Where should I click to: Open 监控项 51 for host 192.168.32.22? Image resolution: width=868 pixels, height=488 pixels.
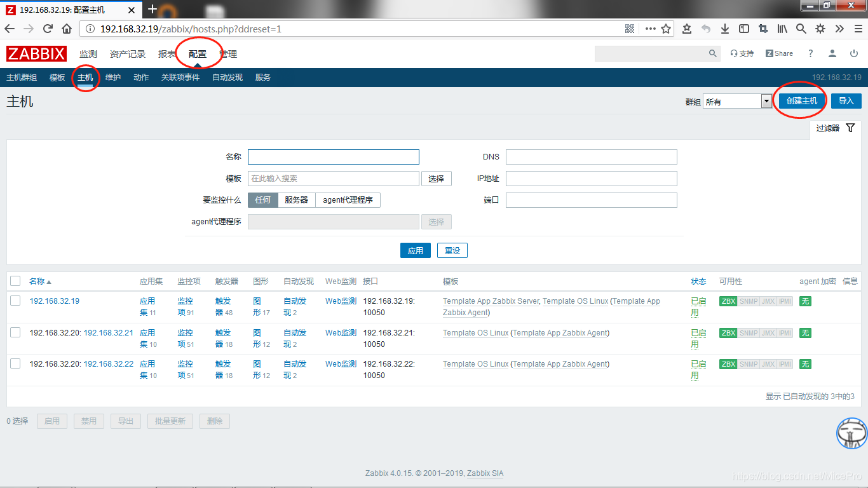click(x=186, y=369)
